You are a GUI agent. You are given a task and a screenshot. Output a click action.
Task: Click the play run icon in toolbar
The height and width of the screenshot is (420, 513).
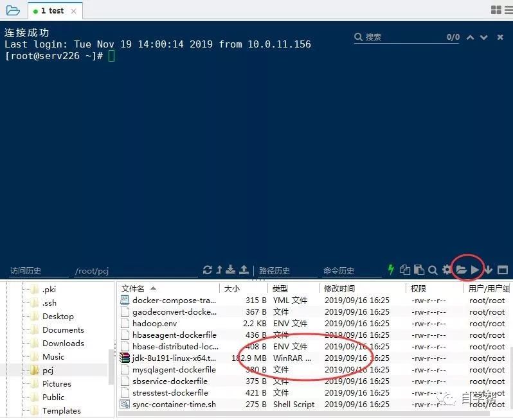click(474, 270)
